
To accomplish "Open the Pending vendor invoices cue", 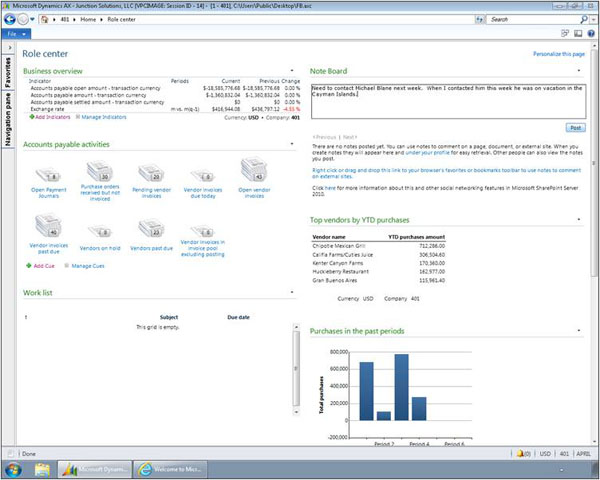I will (152, 182).
